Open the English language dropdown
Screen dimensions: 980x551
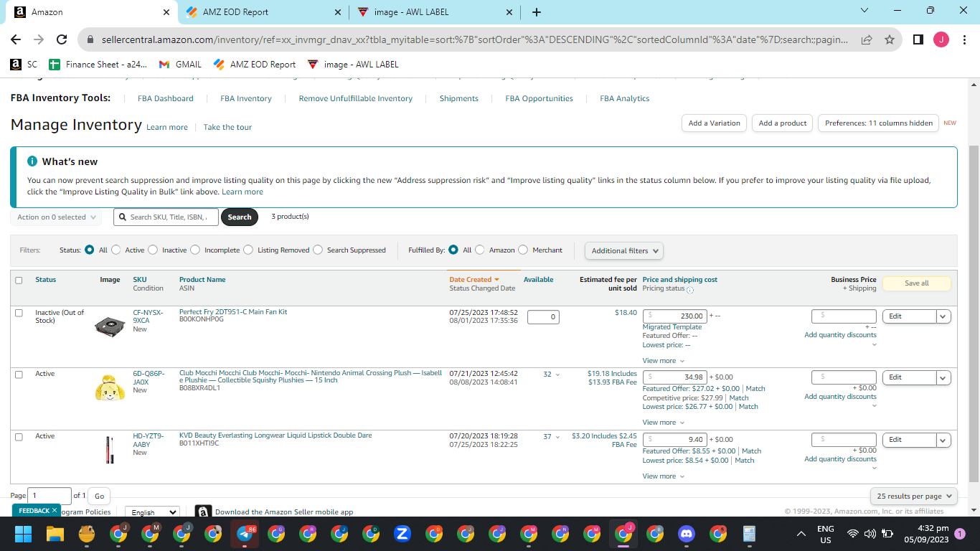click(152, 512)
